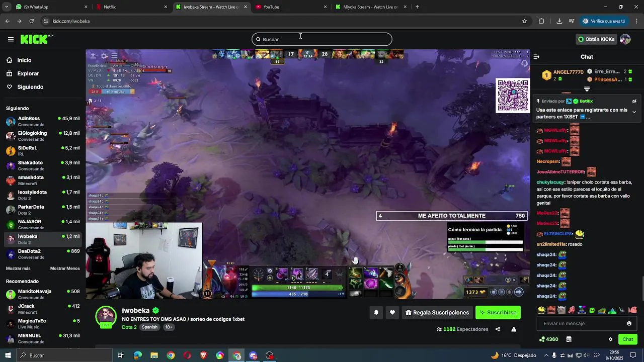Open ElGlogloking channel in sidebar

pyautogui.click(x=43, y=136)
